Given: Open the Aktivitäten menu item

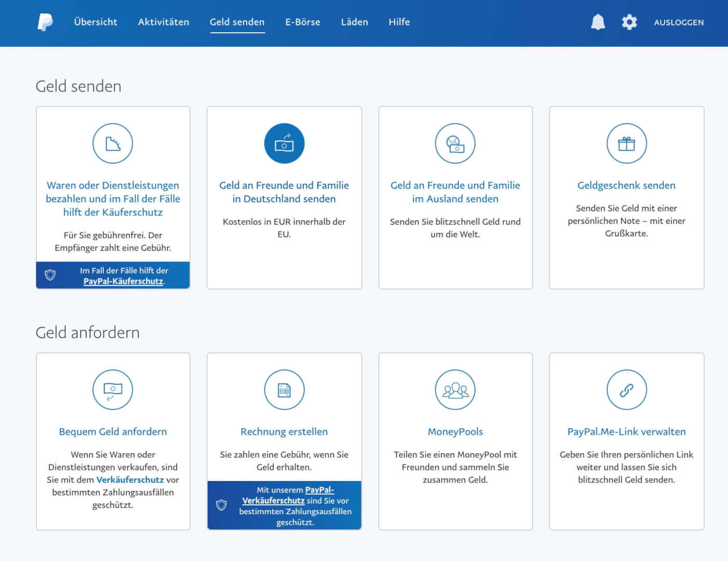Looking at the screenshot, I should [164, 22].
